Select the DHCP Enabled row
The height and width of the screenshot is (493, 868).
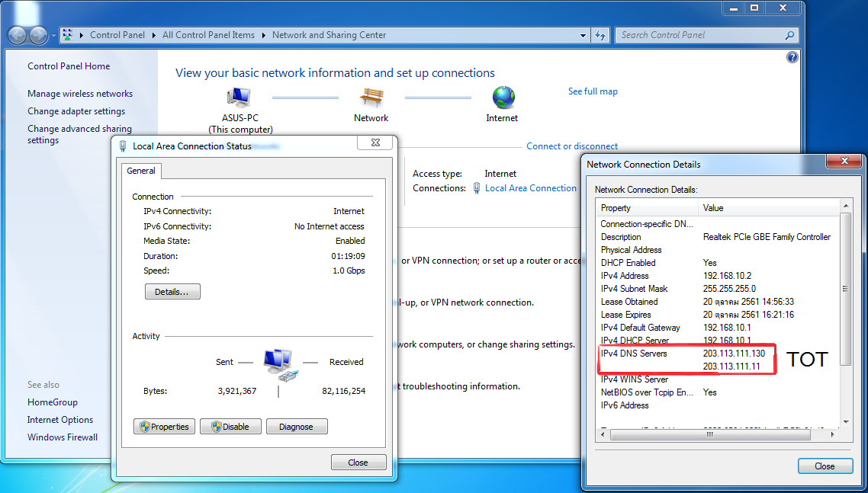[x=717, y=263]
